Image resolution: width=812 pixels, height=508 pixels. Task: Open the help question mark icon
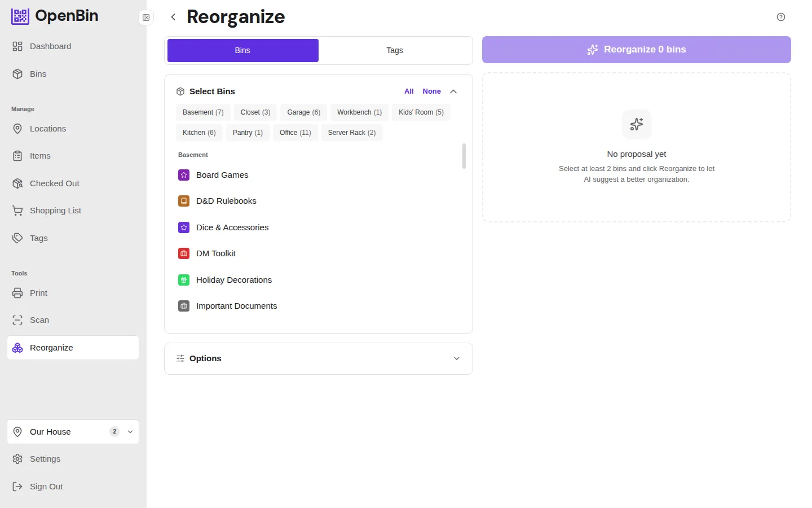tap(781, 17)
